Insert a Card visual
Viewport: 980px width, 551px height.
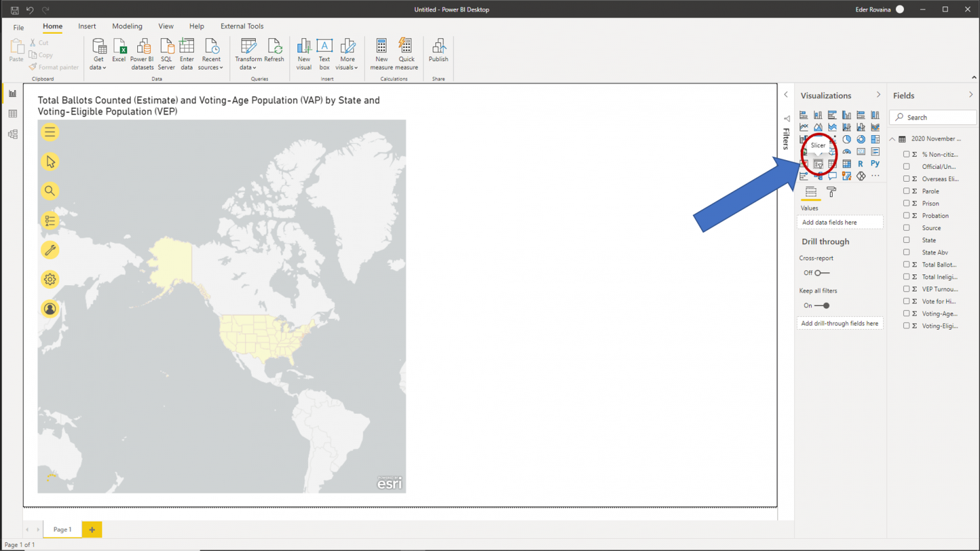click(861, 151)
